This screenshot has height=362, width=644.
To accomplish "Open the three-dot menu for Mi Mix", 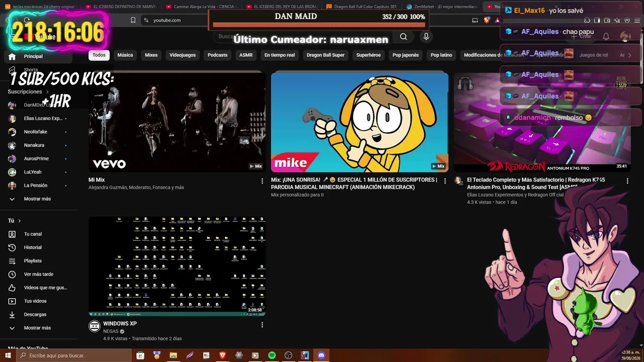I will coord(262,181).
